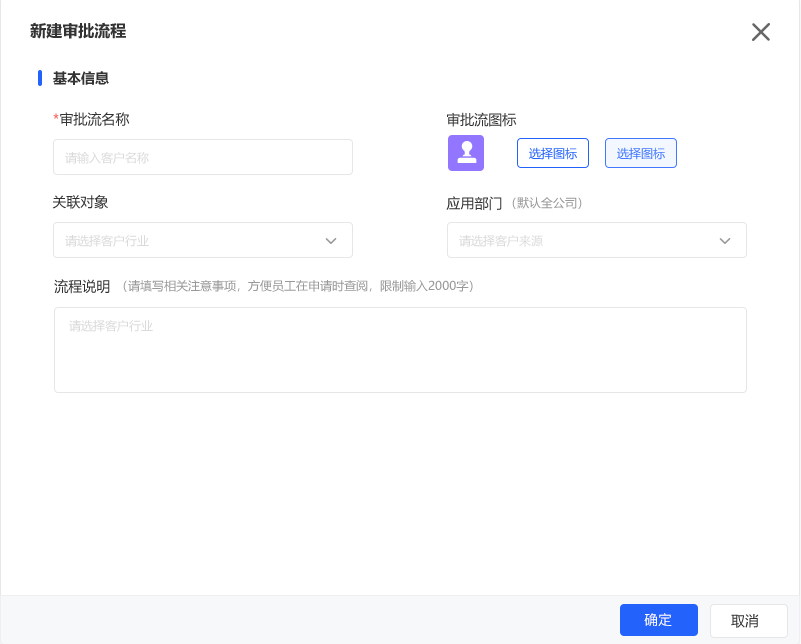The width and height of the screenshot is (801, 644).
Task: Confirm with the 确定 button
Action: point(658,620)
